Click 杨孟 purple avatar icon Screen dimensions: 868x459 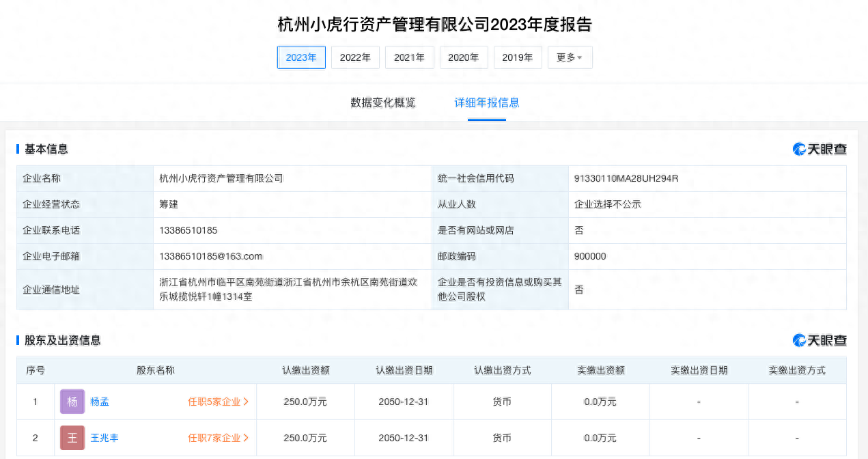[x=72, y=402]
